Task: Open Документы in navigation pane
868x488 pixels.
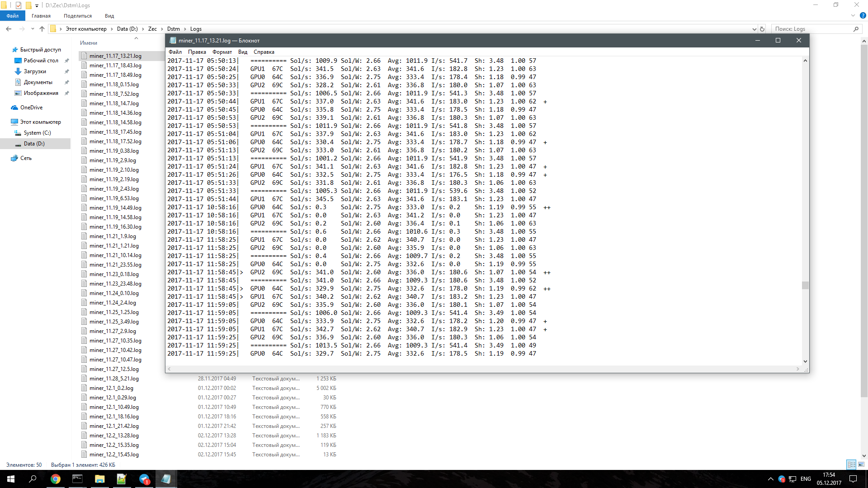Action: click(x=38, y=82)
